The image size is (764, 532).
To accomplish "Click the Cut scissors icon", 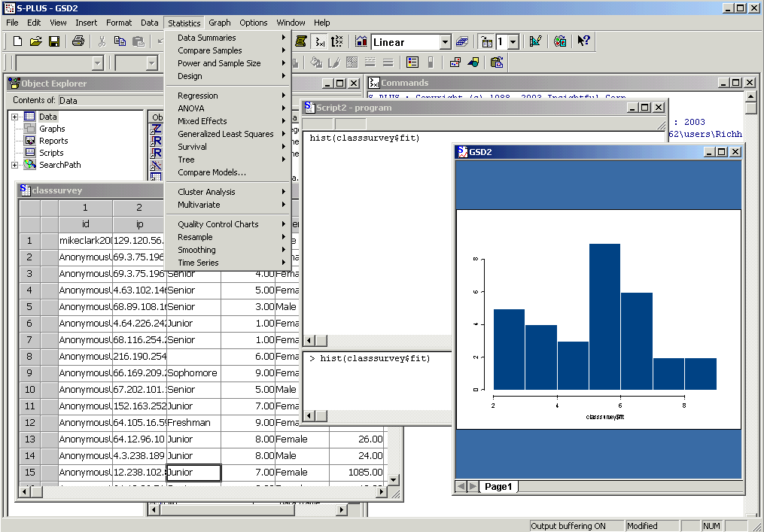I will point(102,42).
